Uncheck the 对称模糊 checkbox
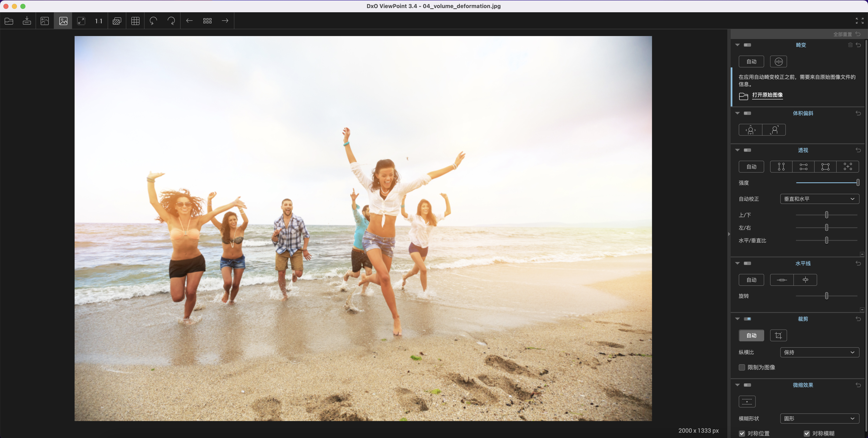 point(807,433)
